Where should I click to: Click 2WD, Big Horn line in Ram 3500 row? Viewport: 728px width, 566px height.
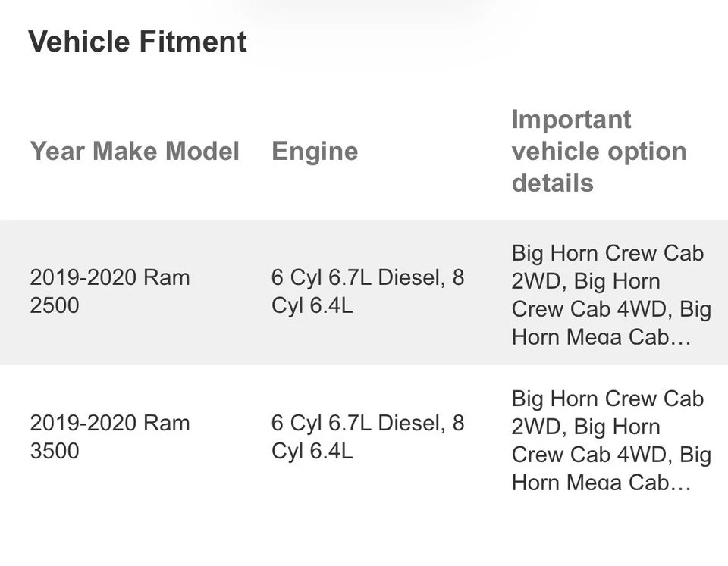[x=585, y=427]
